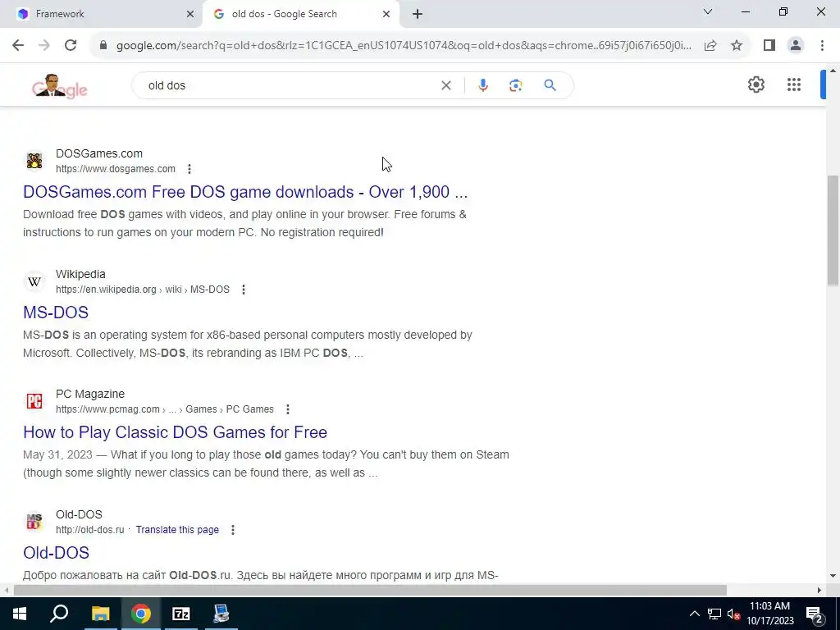Viewport: 840px width, 630px height.
Task: Click the forward navigation arrow
Action: pos(44,46)
